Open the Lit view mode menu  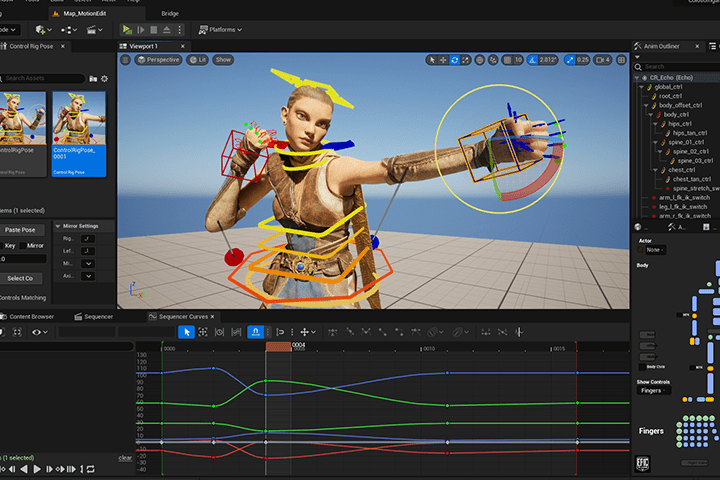198,60
